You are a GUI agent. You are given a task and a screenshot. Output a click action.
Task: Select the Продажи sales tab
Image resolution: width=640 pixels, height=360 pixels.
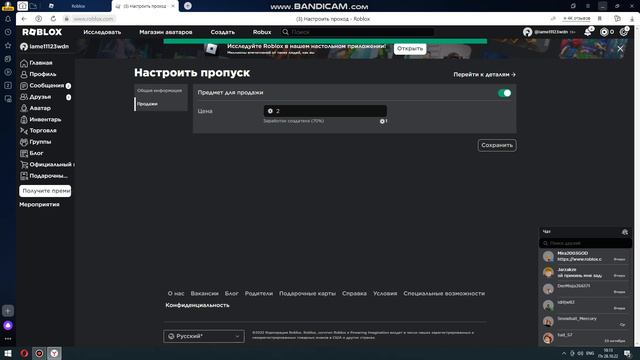pyautogui.click(x=160, y=104)
